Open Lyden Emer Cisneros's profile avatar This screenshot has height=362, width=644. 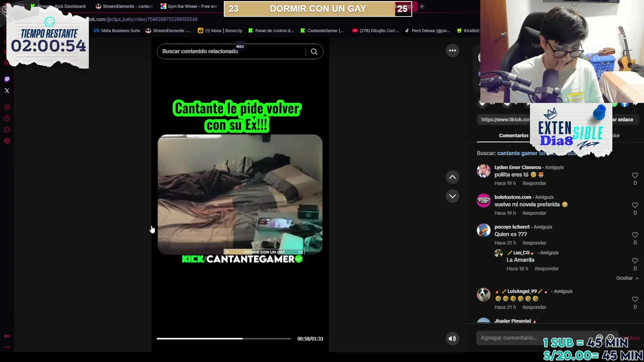pyautogui.click(x=484, y=171)
